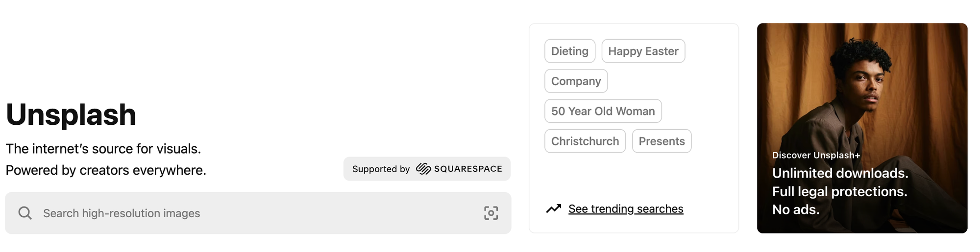Viewport: 980px width, 252px height.
Task: Select the Christchurch search tag
Action: (x=585, y=141)
